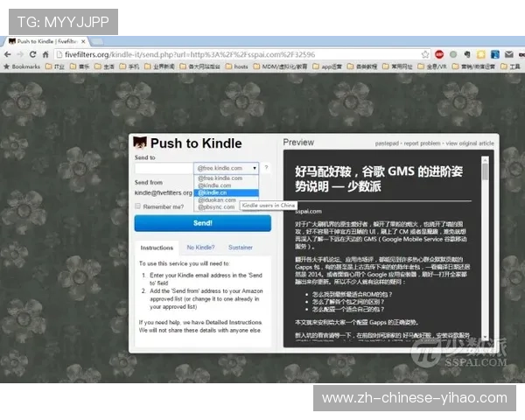Open the 工具 bookmark folder
This screenshot has height=420, width=525.
(x=511, y=66)
